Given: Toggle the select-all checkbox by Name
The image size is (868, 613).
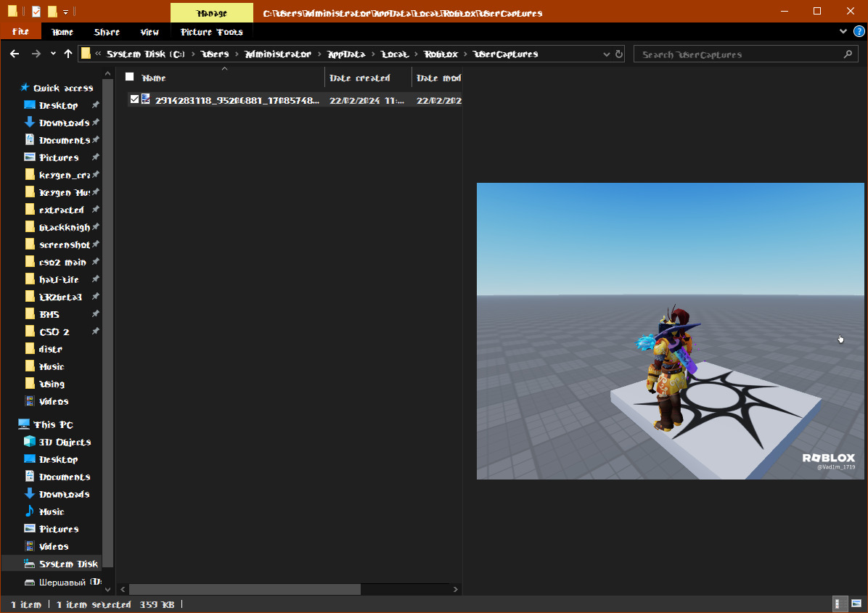Looking at the screenshot, I should pyautogui.click(x=129, y=77).
